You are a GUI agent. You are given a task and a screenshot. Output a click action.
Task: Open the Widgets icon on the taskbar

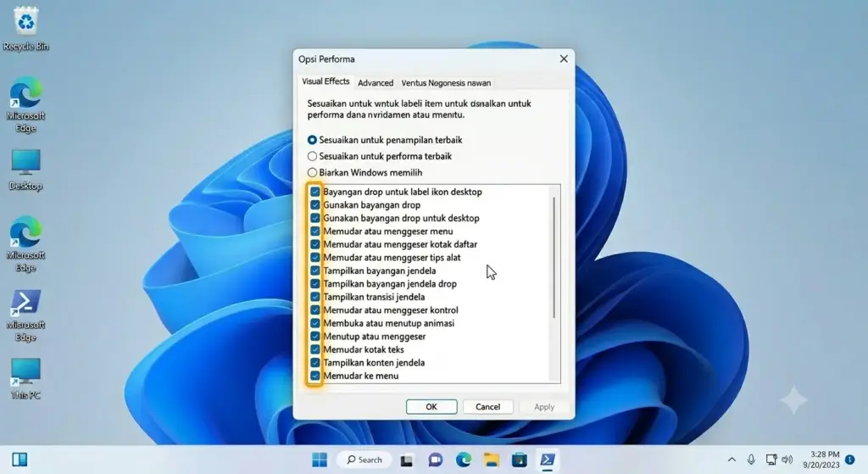pos(20,460)
